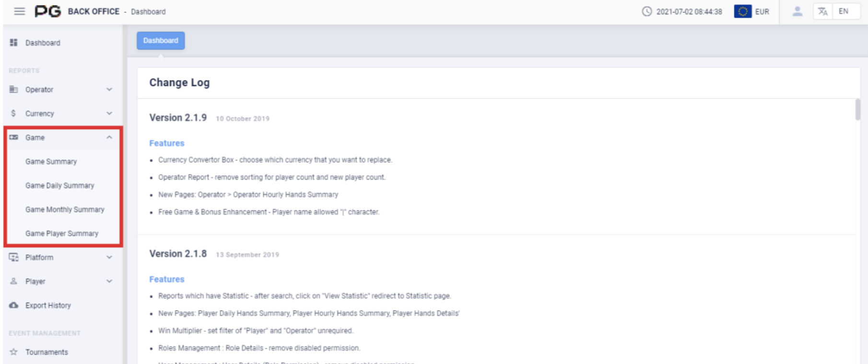Click the PG logo
The image size is (868, 364).
coord(48,11)
